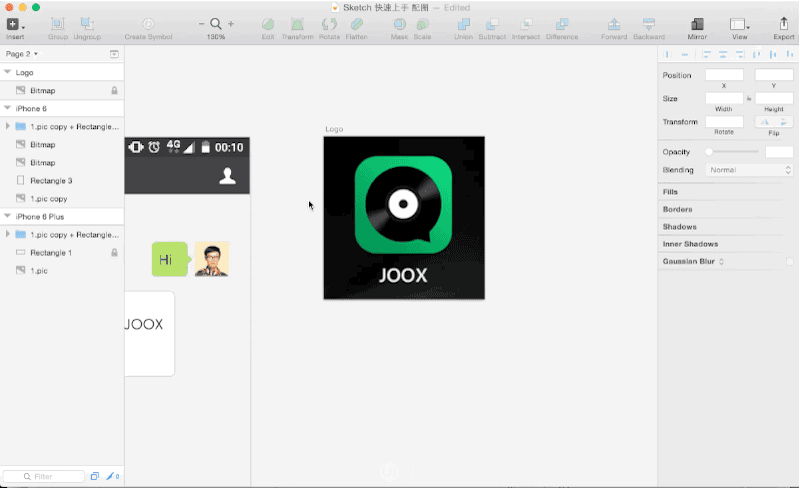
Task: Expand iPhone 6 '1.pic copy + Rectangle' group
Action: click(7, 126)
